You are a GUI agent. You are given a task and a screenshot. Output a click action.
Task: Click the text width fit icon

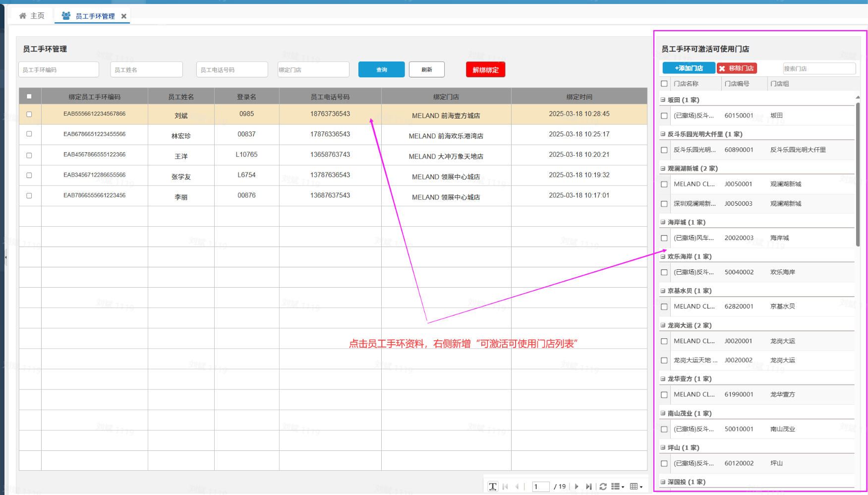493,487
